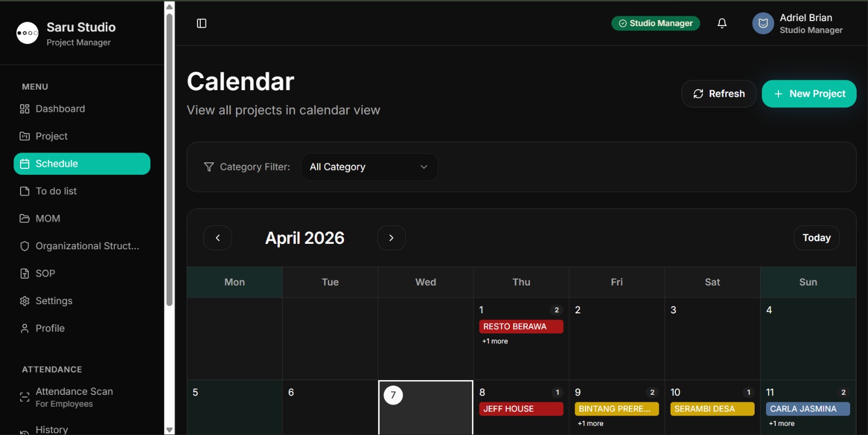The height and width of the screenshot is (435, 868).
Task: Open the Project menu item
Action: tap(82, 136)
